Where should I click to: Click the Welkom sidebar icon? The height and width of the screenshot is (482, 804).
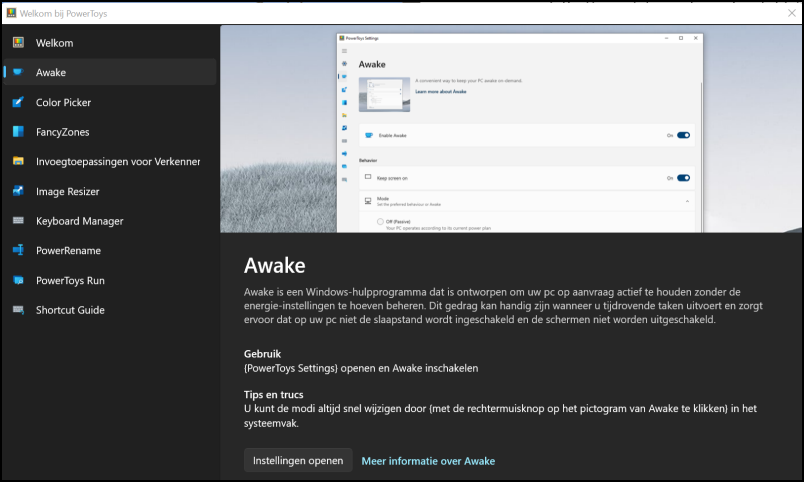click(x=18, y=43)
